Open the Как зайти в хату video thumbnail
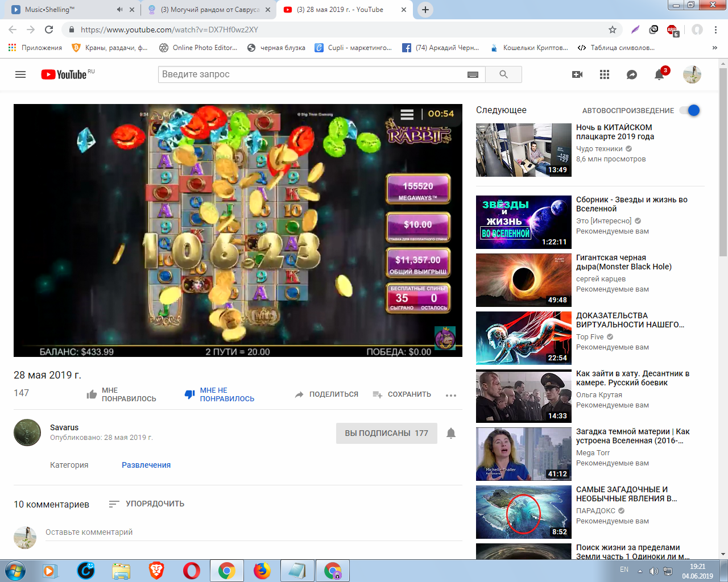Viewport: 728px width, 582px height. point(524,396)
